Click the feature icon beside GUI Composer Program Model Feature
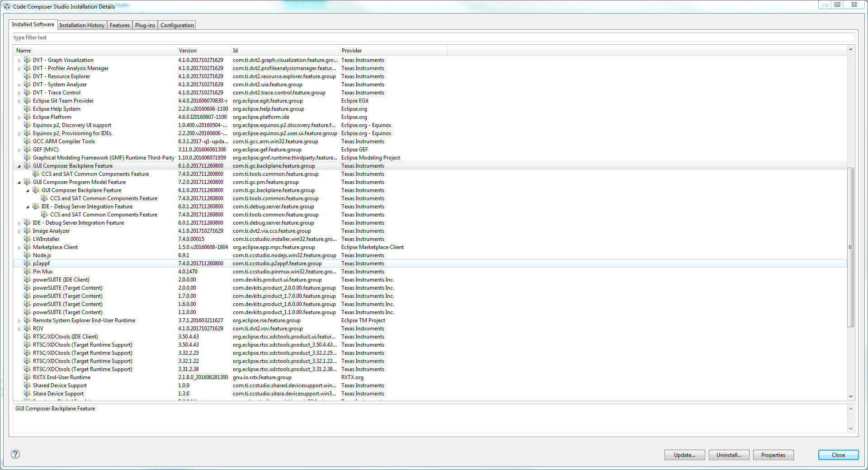868x470 pixels. pyautogui.click(x=27, y=182)
